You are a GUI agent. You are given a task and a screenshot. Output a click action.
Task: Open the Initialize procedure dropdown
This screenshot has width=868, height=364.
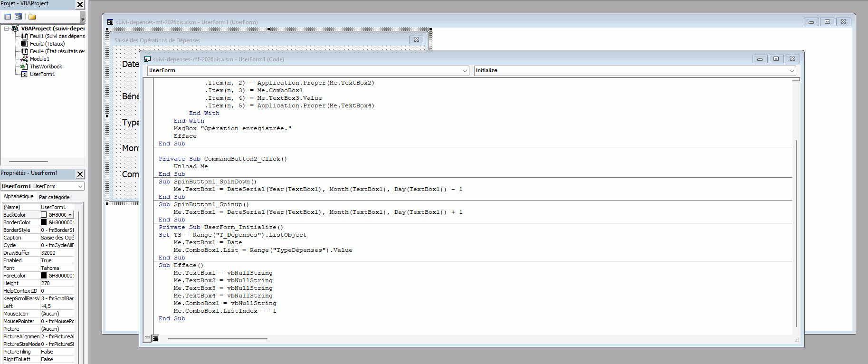click(792, 71)
